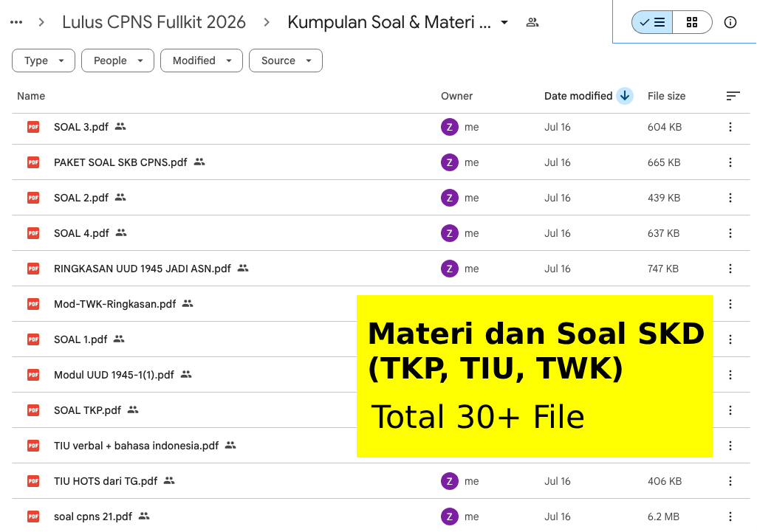Screen dimensions: 757x532
Task: Click the PDF icon of SOAL 4.pdf
Action: tap(33, 233)
